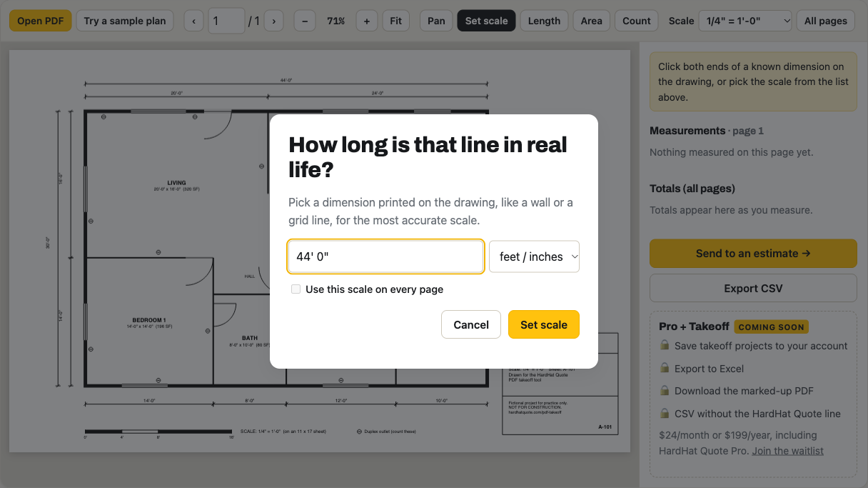
Task: Click the Pro + Takeoff title
Action: [694, 327]
